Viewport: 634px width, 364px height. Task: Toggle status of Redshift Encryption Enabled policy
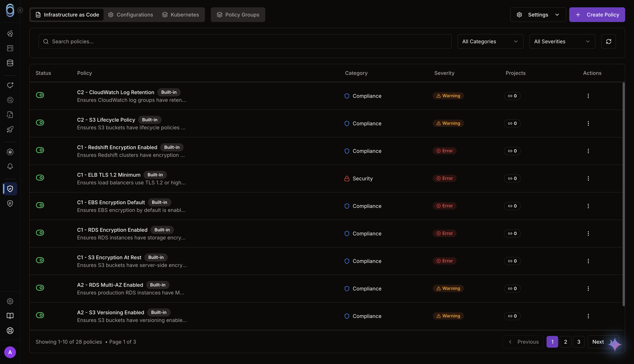point(40,150)
